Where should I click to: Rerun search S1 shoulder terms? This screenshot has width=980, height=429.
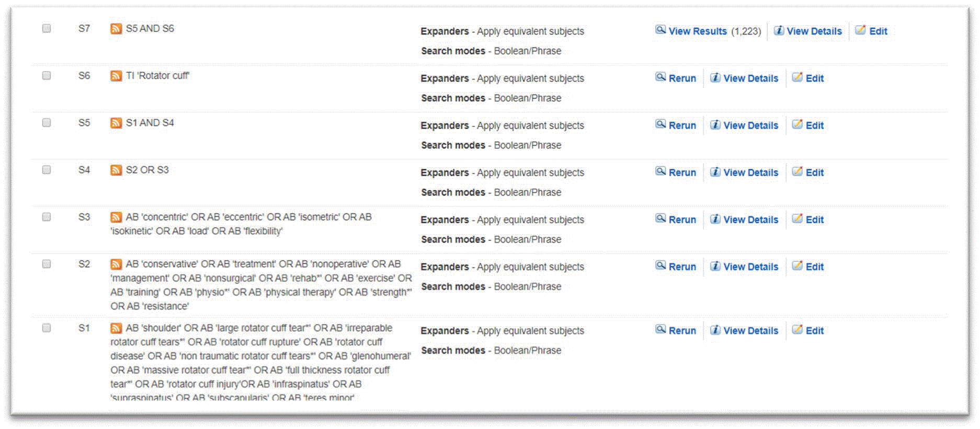point(682,331)
